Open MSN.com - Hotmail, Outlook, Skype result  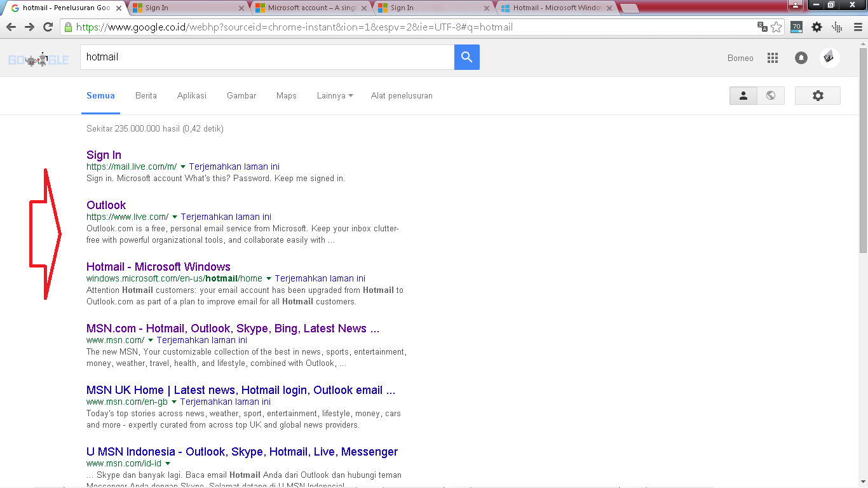point(233,329)
